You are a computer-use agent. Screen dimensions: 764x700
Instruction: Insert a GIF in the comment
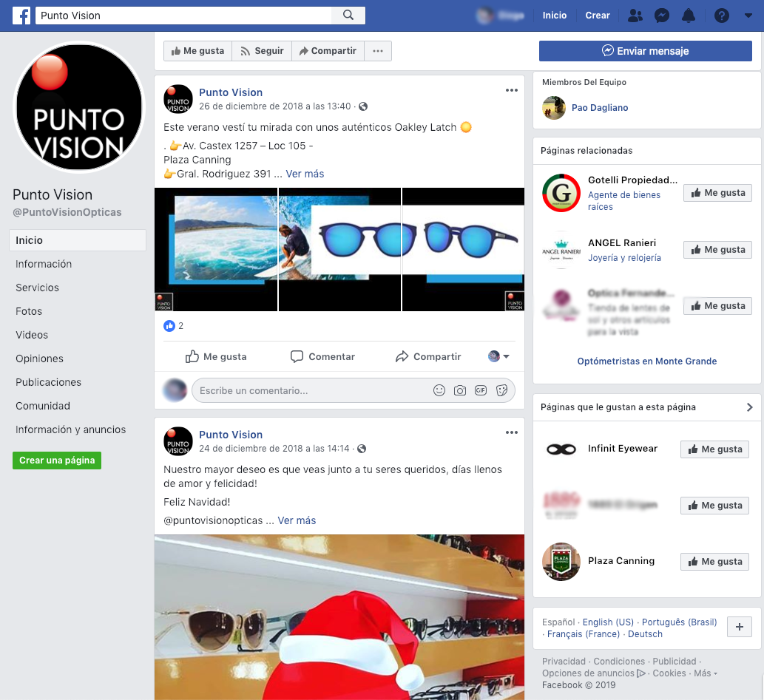click(481, 390)
